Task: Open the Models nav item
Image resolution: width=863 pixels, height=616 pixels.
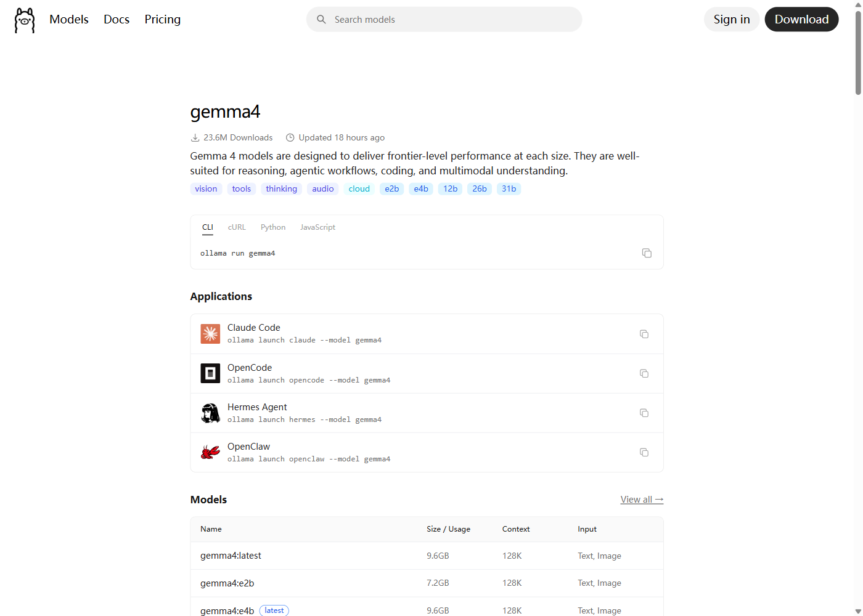Action: pos(69,20)
